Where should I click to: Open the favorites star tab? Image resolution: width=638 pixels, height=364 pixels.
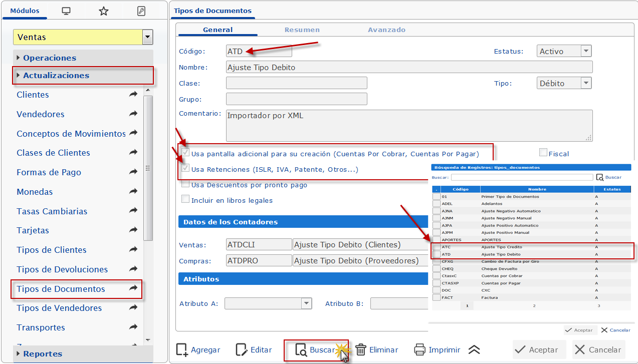tap(104, 11)
